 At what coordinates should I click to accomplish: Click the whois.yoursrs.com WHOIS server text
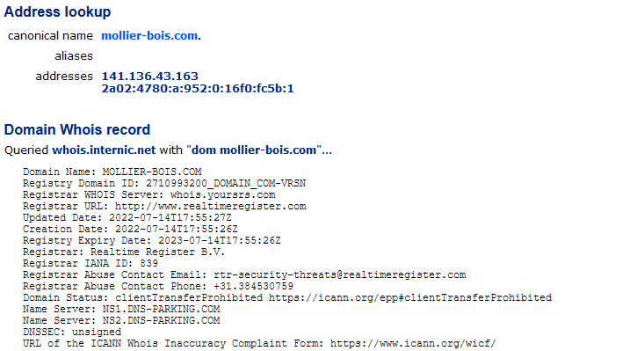[x=223, y=194]
